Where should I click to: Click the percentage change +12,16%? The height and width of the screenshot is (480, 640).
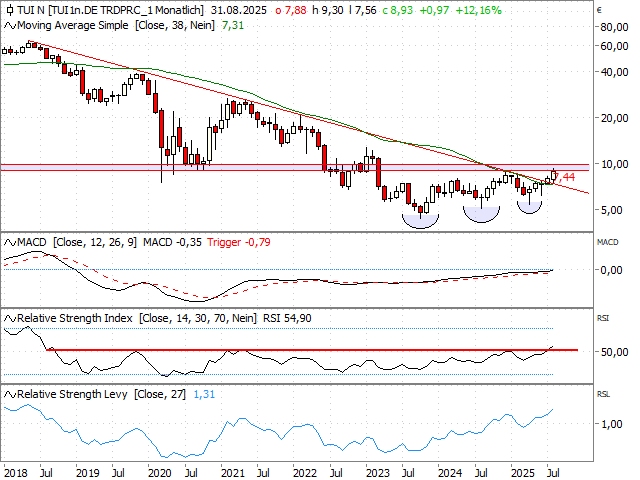[478, 10]
